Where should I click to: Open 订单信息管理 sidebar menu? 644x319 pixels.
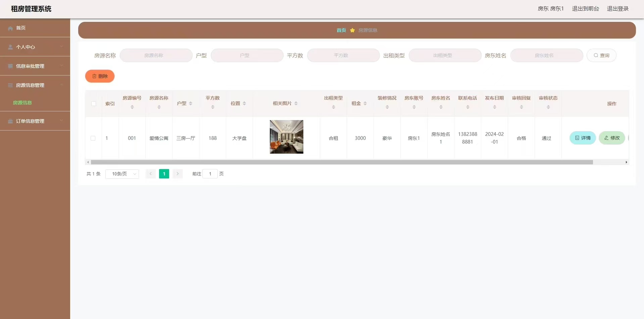pos(35,121)
